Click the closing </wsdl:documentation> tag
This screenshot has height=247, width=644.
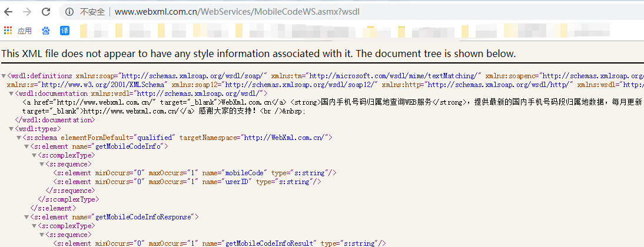55,120
